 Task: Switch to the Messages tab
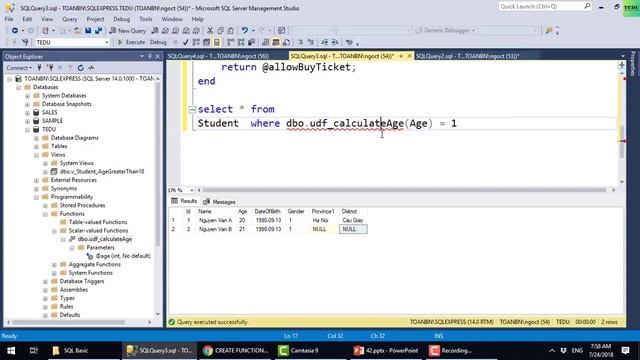click(x=220, y=202)
